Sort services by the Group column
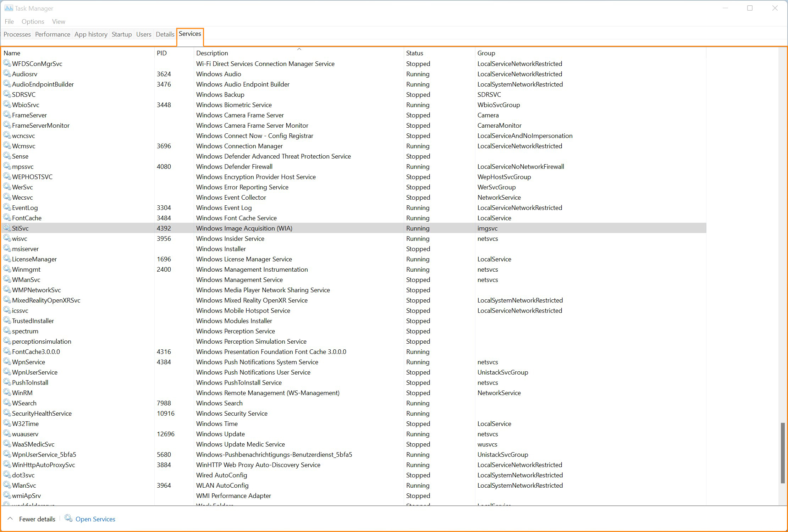The height and width of the screenshot is (532, 788). [x=590, y=53]
